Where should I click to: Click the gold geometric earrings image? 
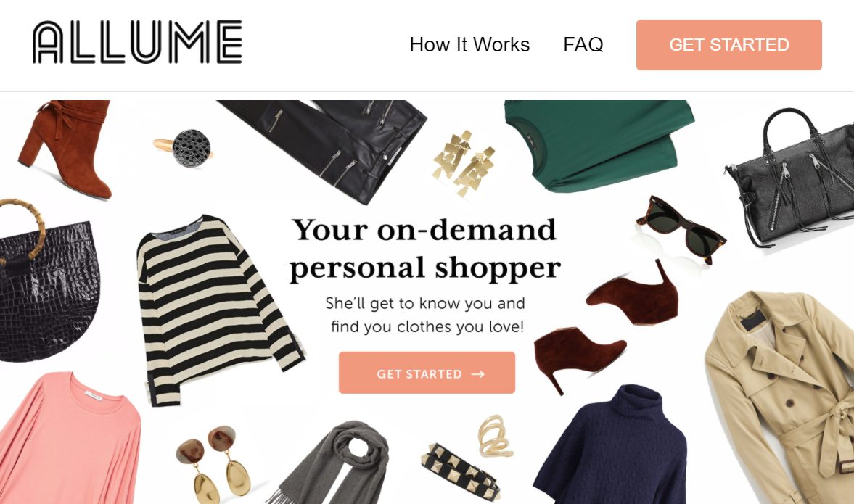(x=464, y=162)
